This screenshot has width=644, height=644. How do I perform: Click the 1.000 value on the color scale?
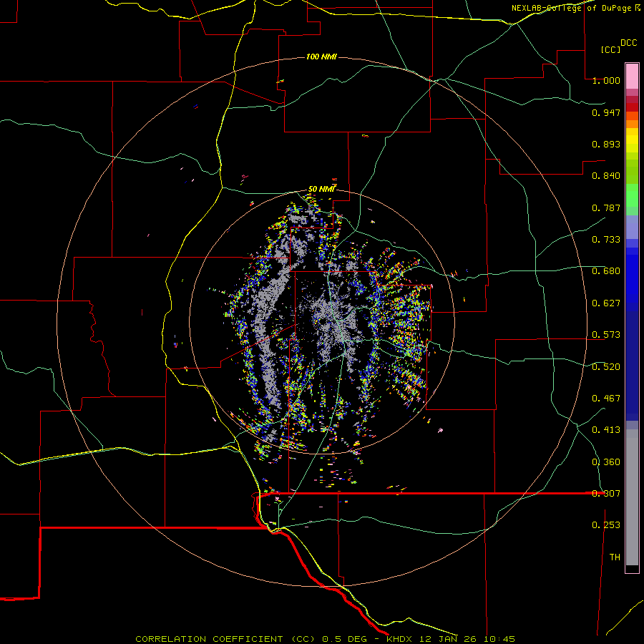coord(606,80)
